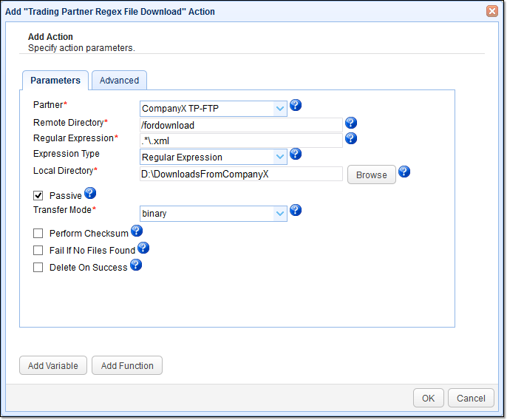Expand the Transfer Mode dropdown
Viewport: 507px width, 420px height.
tap(280, 213)
